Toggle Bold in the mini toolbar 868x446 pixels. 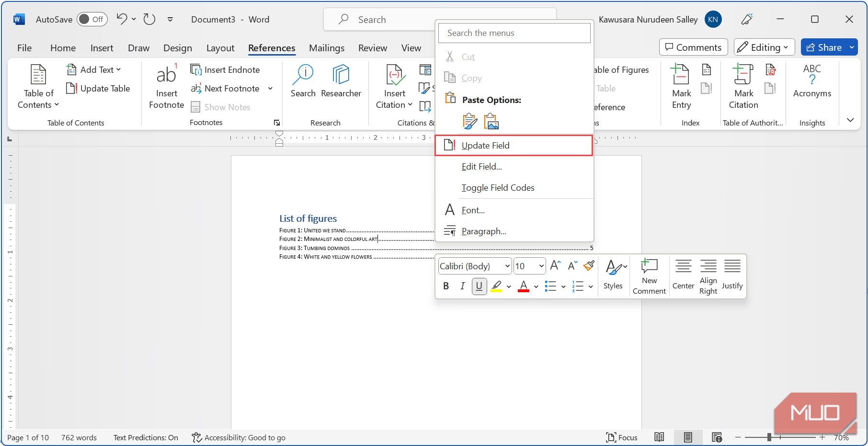pos(446,286)
